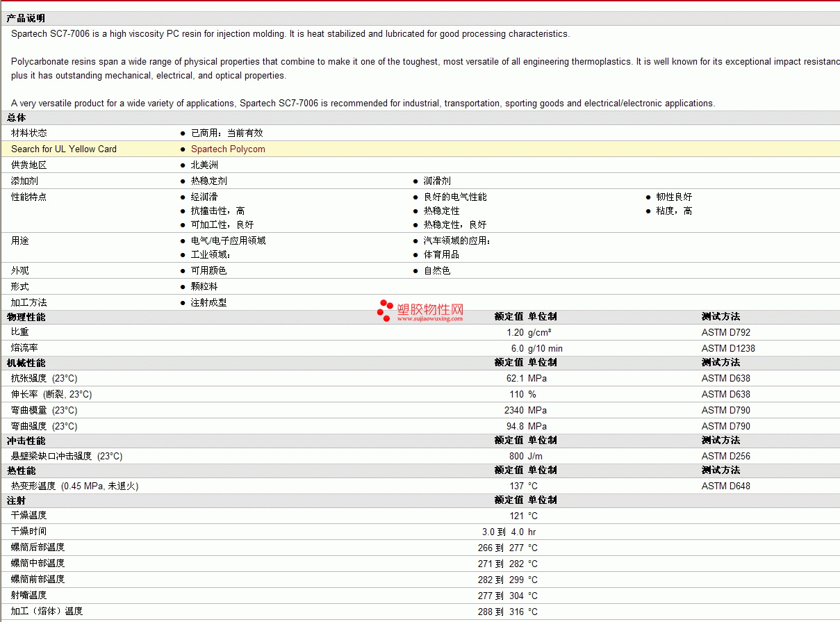Select the 北美洲 region value
Image resolution: width=840 pixels, height=622 pixels.
click(x=204, y=165)
